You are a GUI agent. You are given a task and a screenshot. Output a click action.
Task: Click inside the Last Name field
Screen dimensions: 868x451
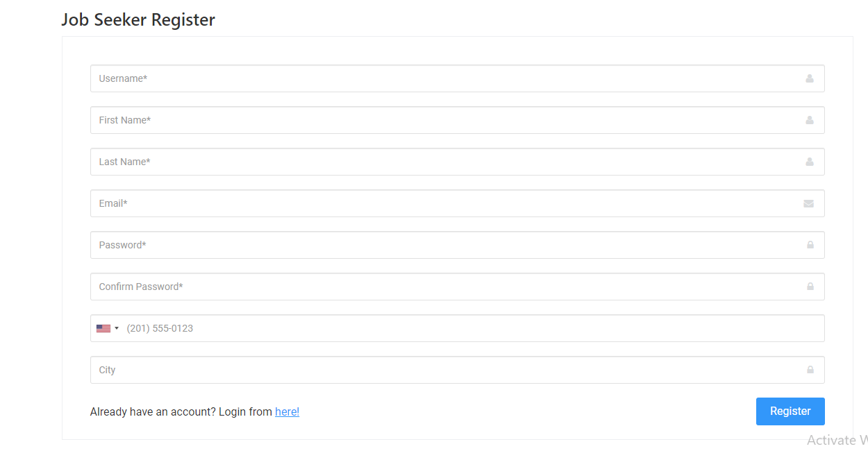click(x=417, y=162)
